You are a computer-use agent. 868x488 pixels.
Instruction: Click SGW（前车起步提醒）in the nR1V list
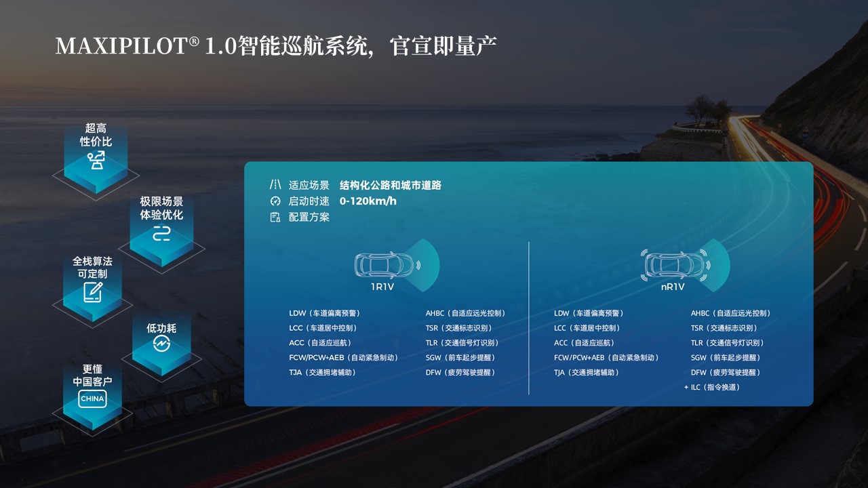726,358
